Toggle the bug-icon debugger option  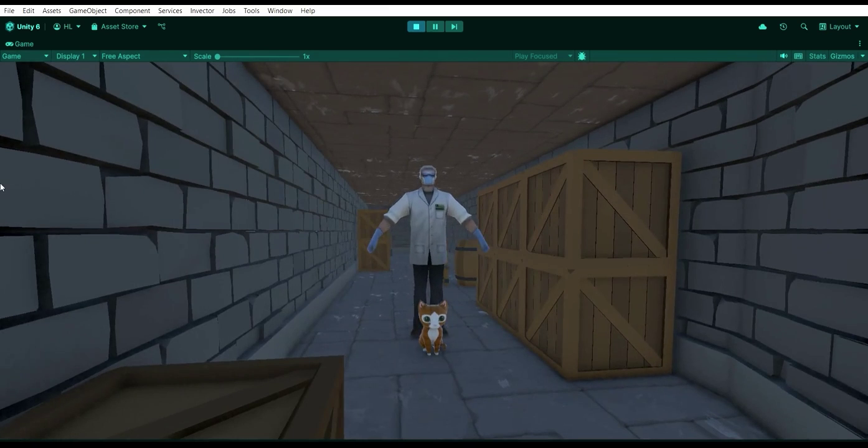pyautogui.click(x=582, y=56)
